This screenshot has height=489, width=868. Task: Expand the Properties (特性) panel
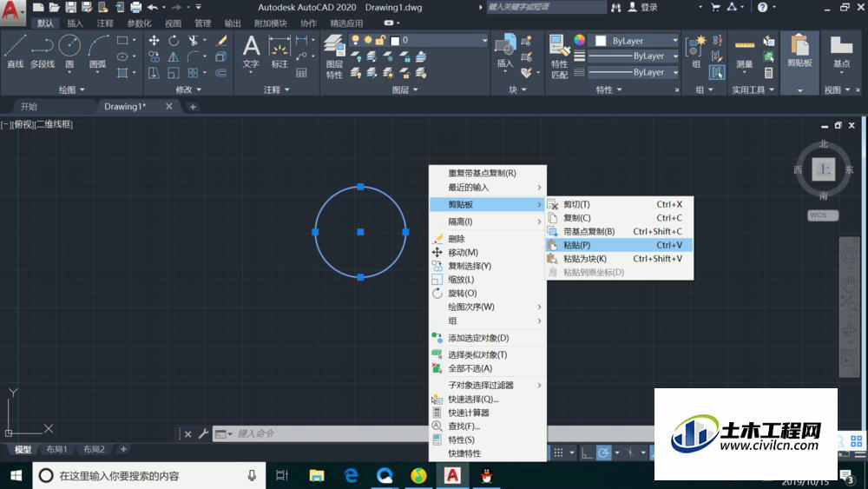[608, 89]
